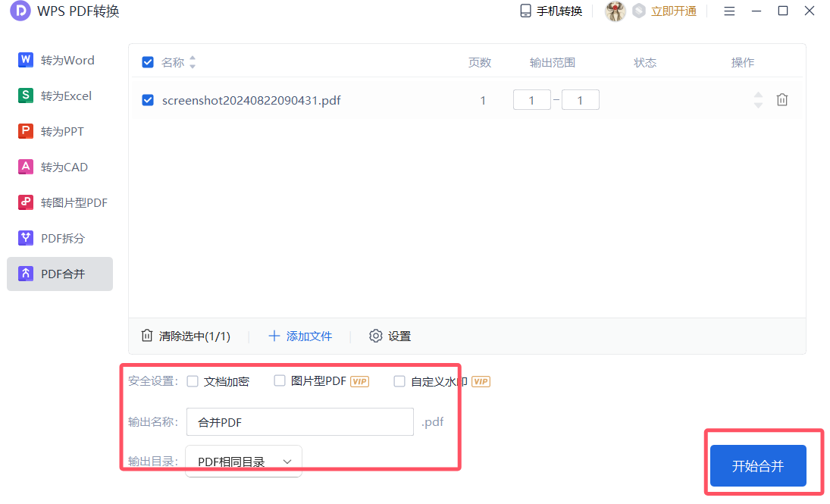Click the 输出名称 filename input field
Screen dimensions: 830x504
coord(299,420)
